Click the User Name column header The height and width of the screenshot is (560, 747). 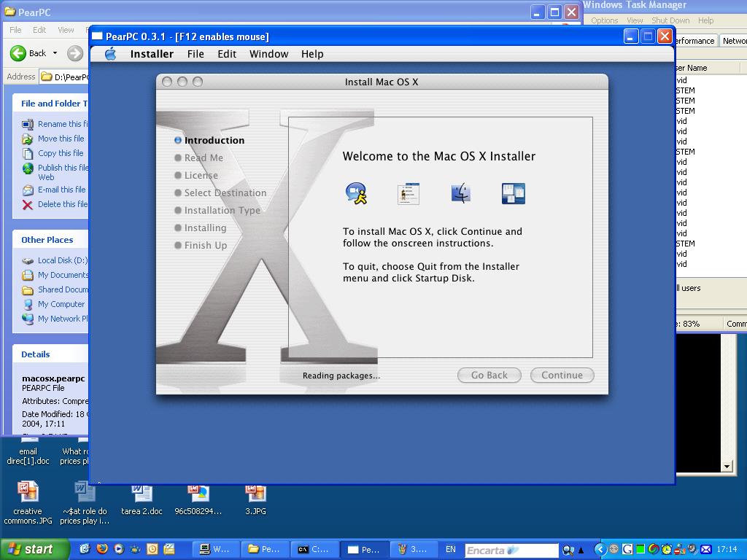[708, 68]
